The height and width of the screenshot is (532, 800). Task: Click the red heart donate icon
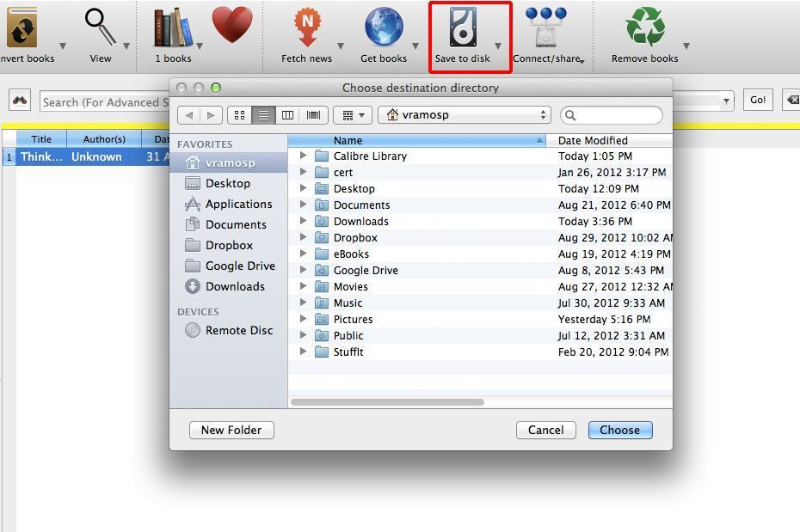pyautogui.click(x=232, y=27)
